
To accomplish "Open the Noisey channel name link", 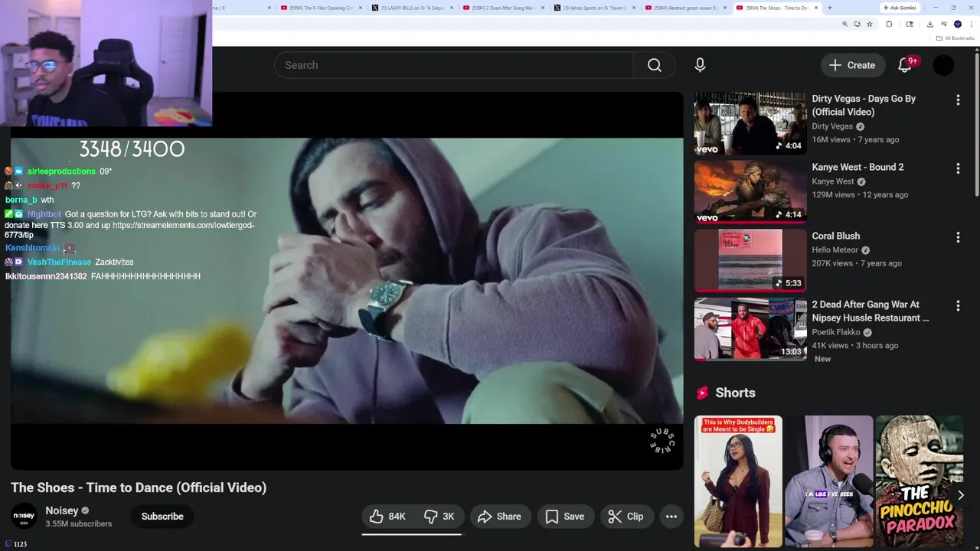I will (62, 510).
